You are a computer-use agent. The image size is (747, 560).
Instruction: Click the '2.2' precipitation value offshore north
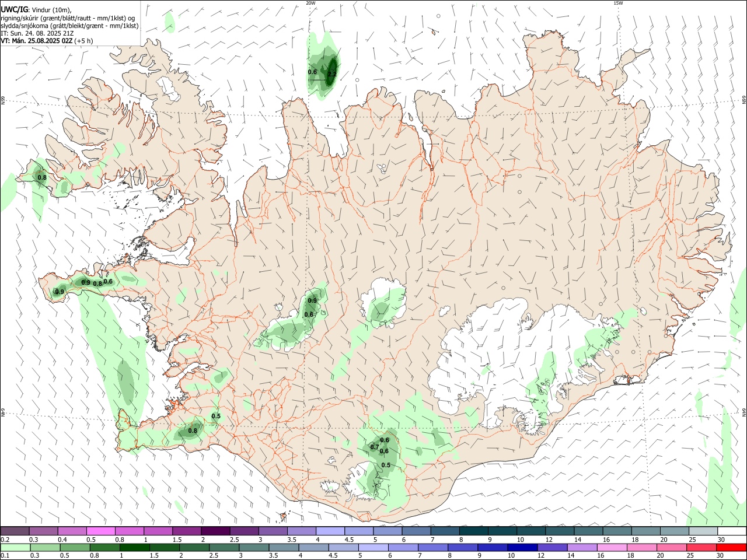pos(332,74)
